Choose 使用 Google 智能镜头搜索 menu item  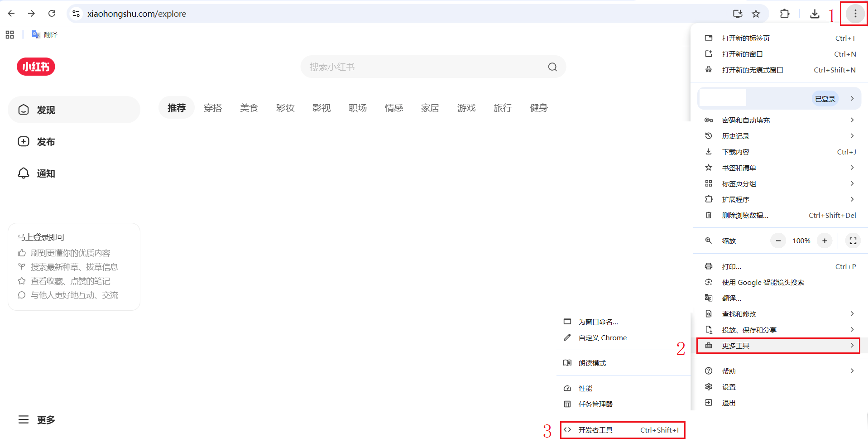click(779, 282)
